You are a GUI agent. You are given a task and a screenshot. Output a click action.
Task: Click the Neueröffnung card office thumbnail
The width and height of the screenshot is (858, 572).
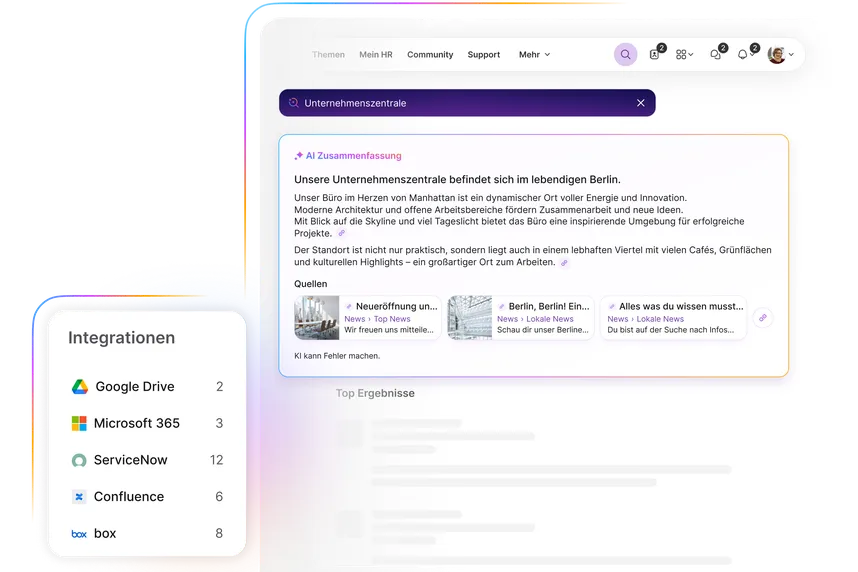pyautogui.click(x=316, y=318)
